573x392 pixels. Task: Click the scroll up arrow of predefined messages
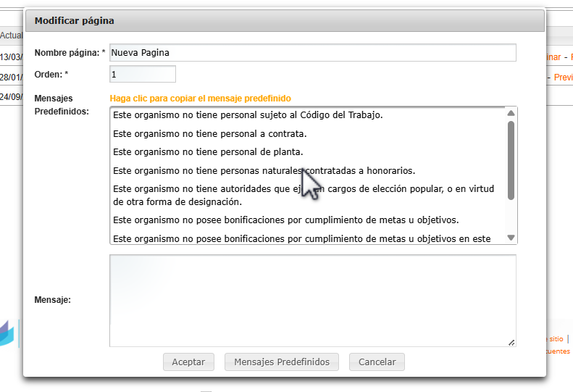[x=511, y=113]
